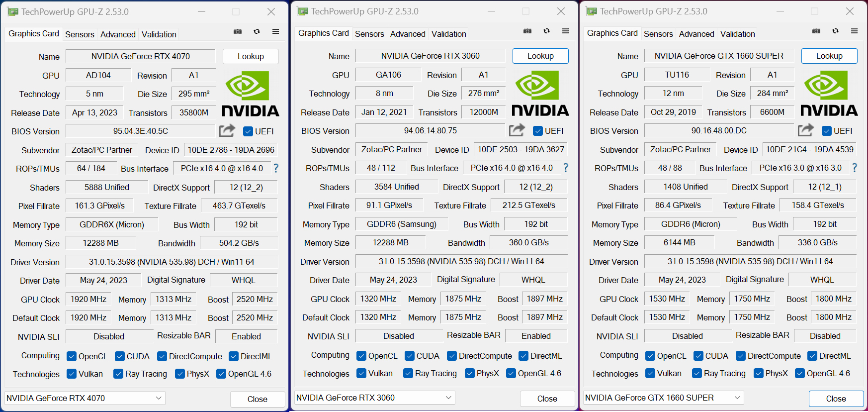868x412 pixels.
Task: Toggle the CUDA checkbox in RTX 3060 window
Action: click(x=410, y=356)
